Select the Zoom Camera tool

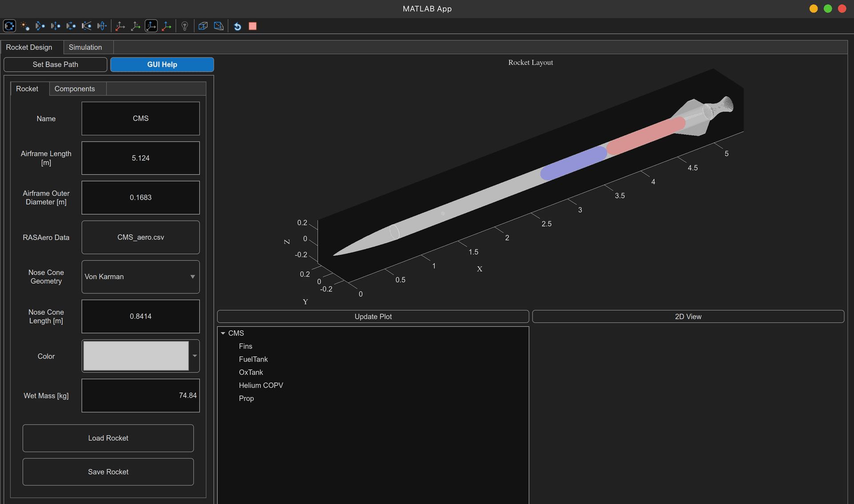coord(86,26)
